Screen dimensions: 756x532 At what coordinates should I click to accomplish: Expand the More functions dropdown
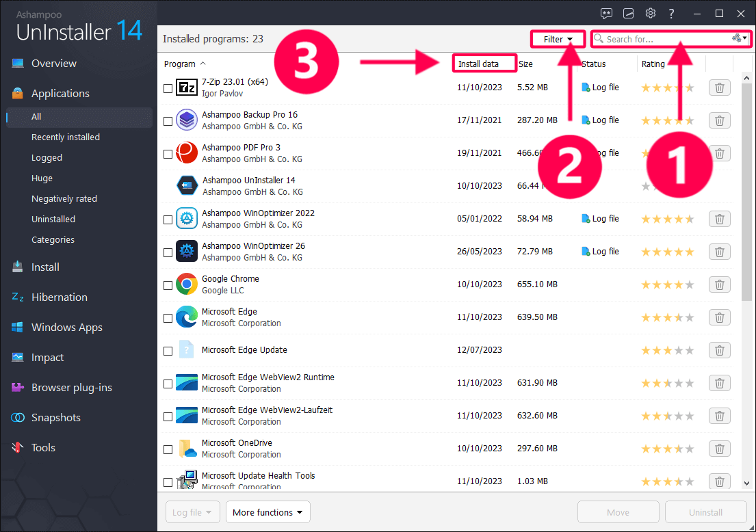coord(268,511)
